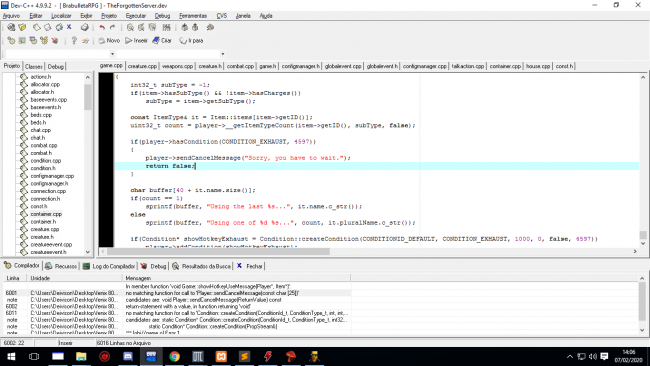Open Discord from the taskbar
This screenshot has height=366, width=650.
[x=128, y=356]
